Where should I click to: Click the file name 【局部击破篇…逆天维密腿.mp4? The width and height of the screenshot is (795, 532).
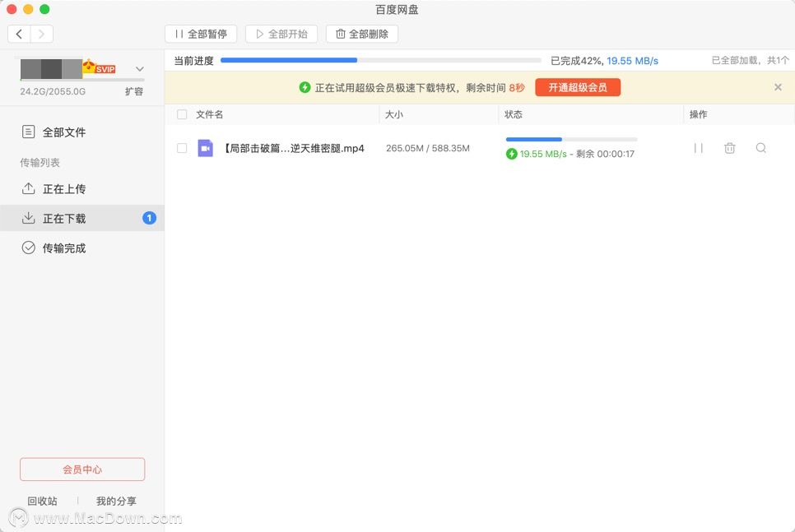[293, 149]
